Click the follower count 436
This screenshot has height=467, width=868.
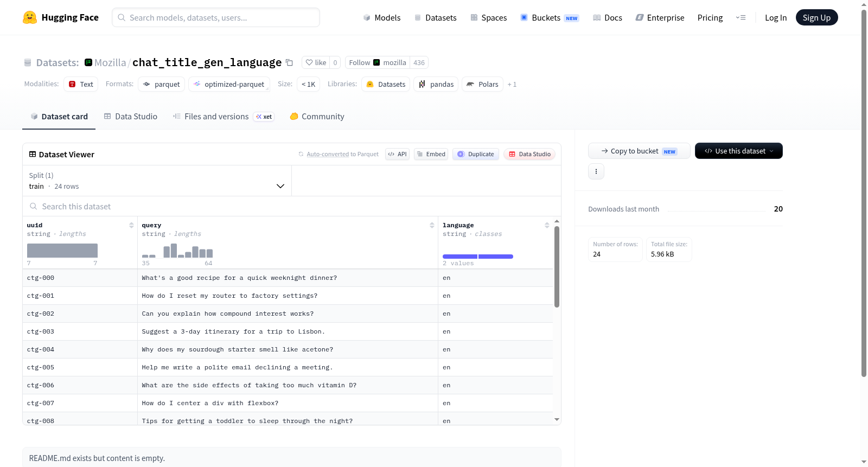click(x=419, y=62)
